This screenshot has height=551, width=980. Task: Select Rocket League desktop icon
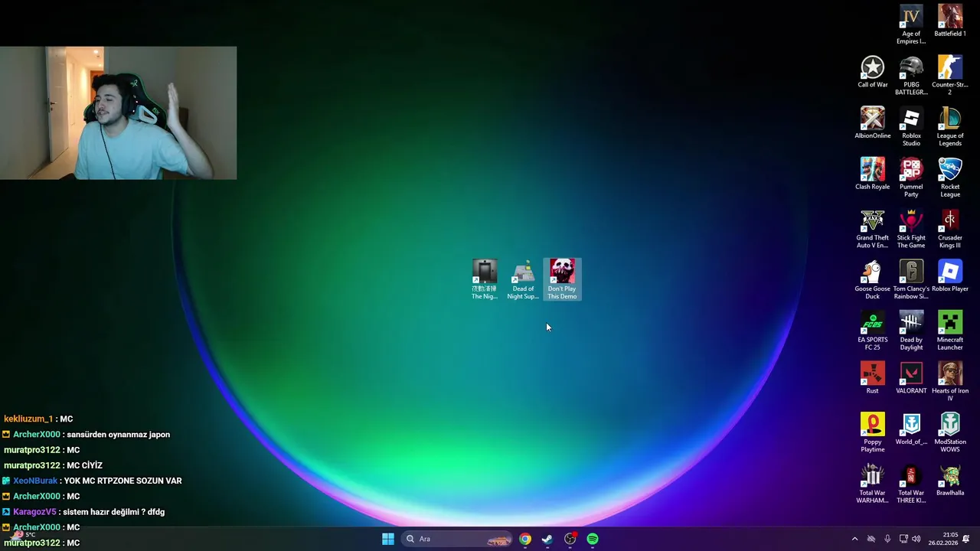click(950, 178)
